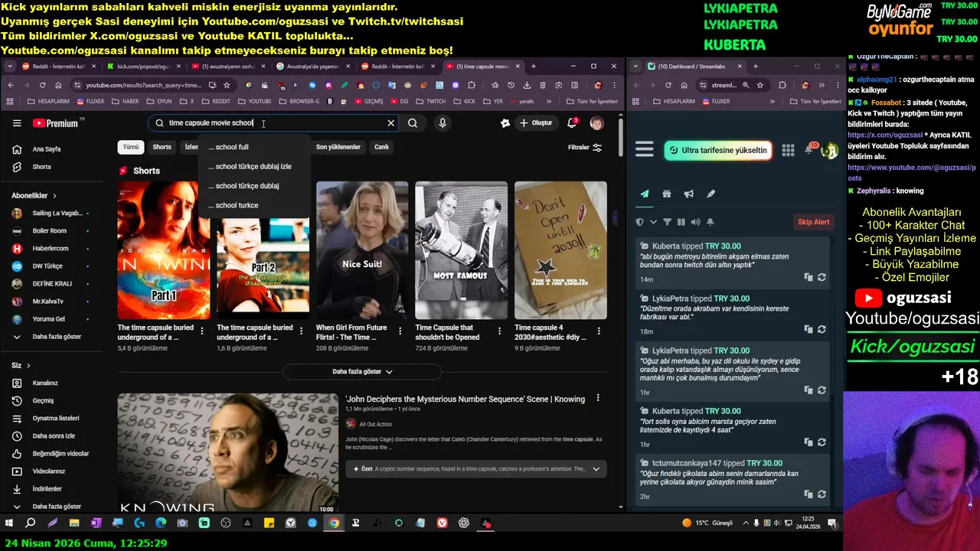Open the Filtreler filter options
The image size is (980, 551).
[x=585, y=148]
